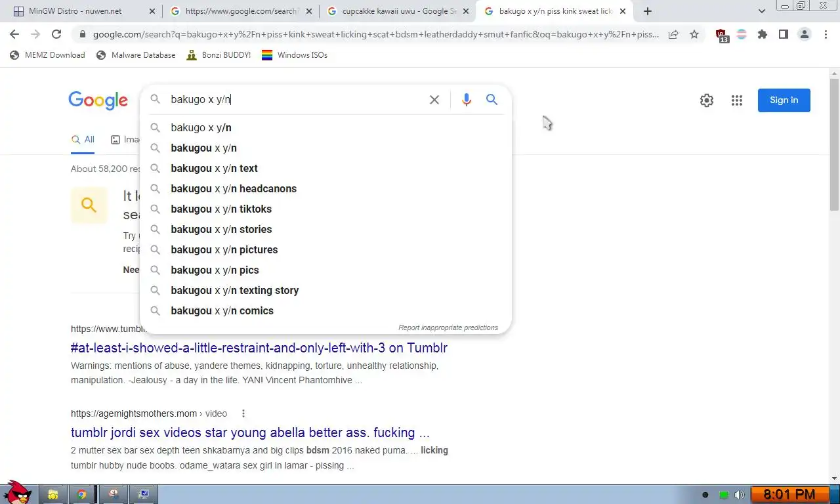Choose the 'y/n stories' suggestion
The width and height of the screenshot is (840, 504).
coord(325,229)
